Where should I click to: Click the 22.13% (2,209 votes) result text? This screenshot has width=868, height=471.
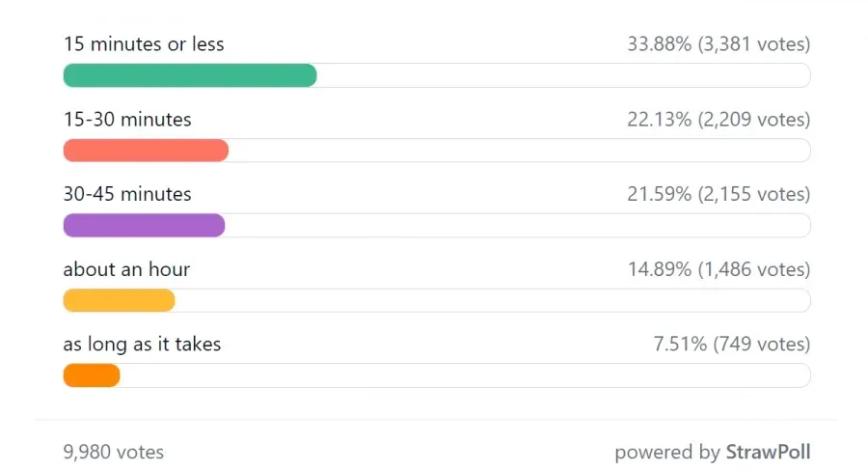point(719,119)
